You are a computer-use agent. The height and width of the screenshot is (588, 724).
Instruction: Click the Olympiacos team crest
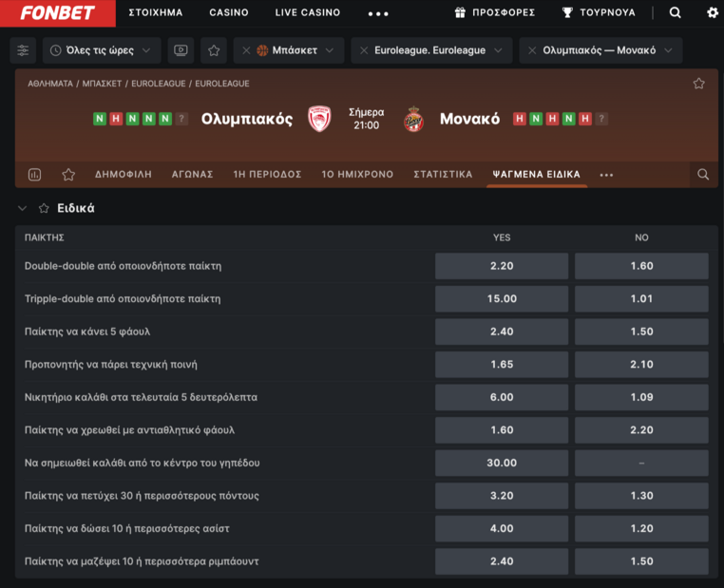pyautogui.click(x=319, y=119)
